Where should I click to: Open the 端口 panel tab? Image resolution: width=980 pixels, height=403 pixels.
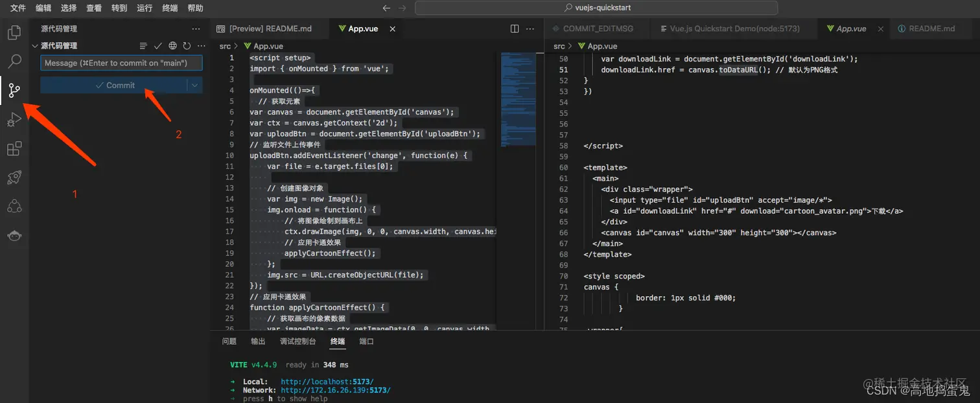click(x=367, y=341)
